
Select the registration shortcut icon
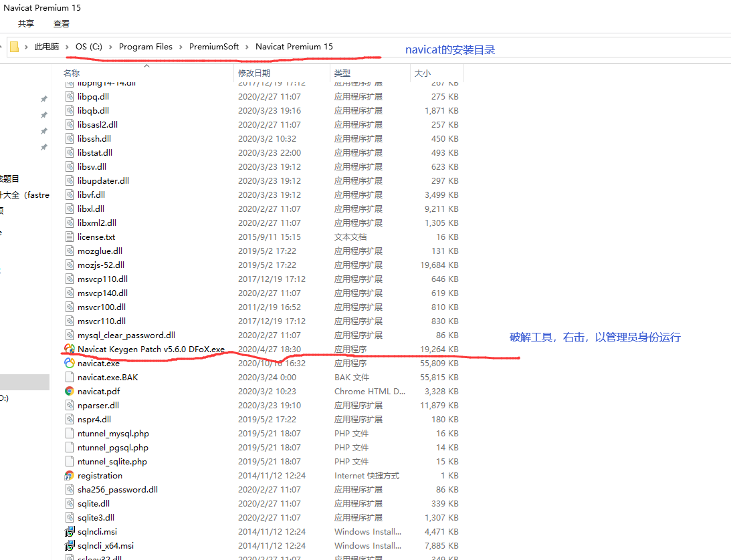(70, 475)
